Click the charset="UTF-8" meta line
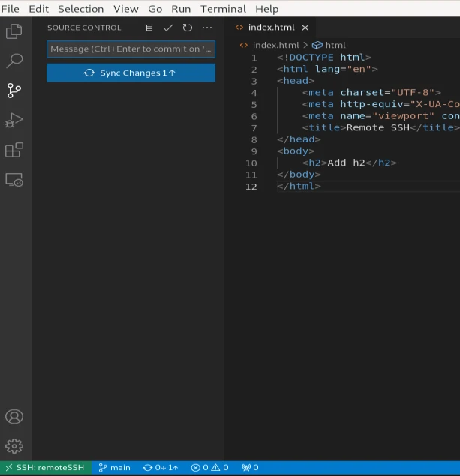The width and height of the screenshot is (460, 476). coord(371,92)
